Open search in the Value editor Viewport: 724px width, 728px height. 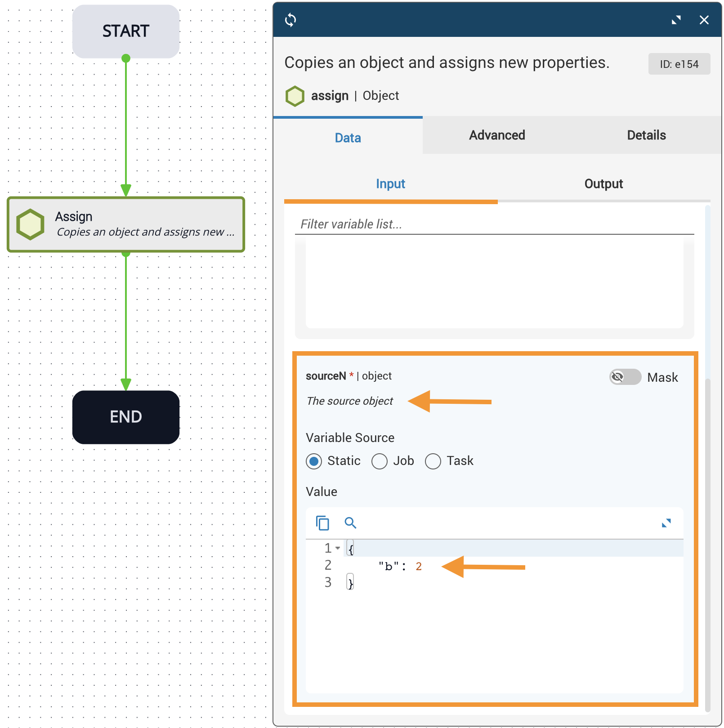click(x=350, y=523)
